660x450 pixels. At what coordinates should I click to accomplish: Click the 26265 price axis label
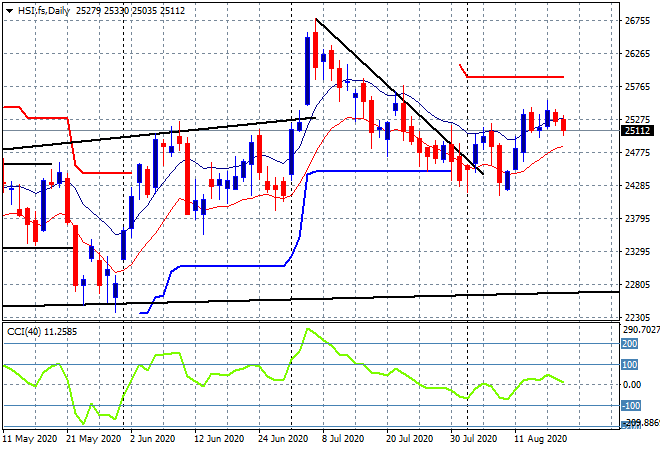637,53
